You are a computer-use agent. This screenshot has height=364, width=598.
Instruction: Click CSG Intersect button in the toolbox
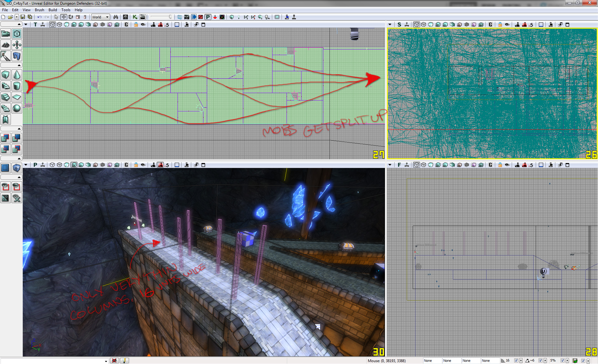pyautogui.click(x=6, y=149)
